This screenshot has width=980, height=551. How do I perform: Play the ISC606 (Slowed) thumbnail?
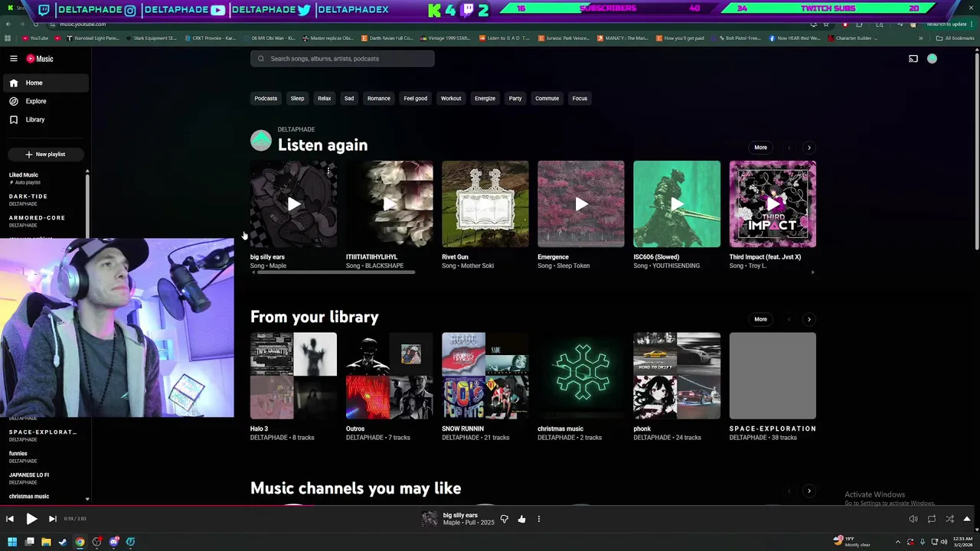coord(677,204)
